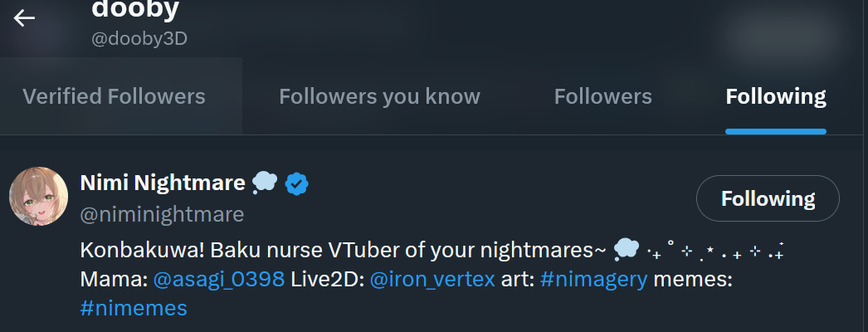Click the #nimemes hashtag

[133, 309]
